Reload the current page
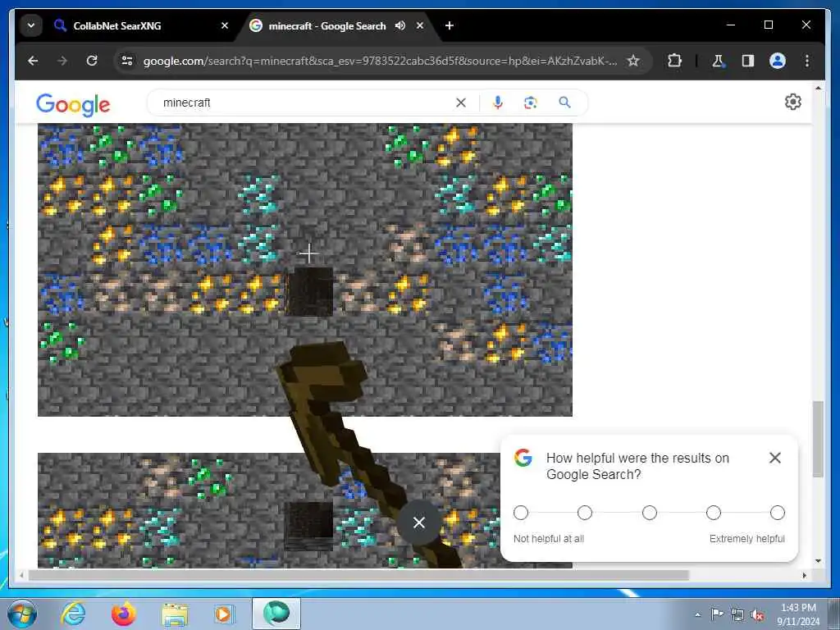Image resolution: width=840 pixels, height=630 pixels. [x=92, y=61]
